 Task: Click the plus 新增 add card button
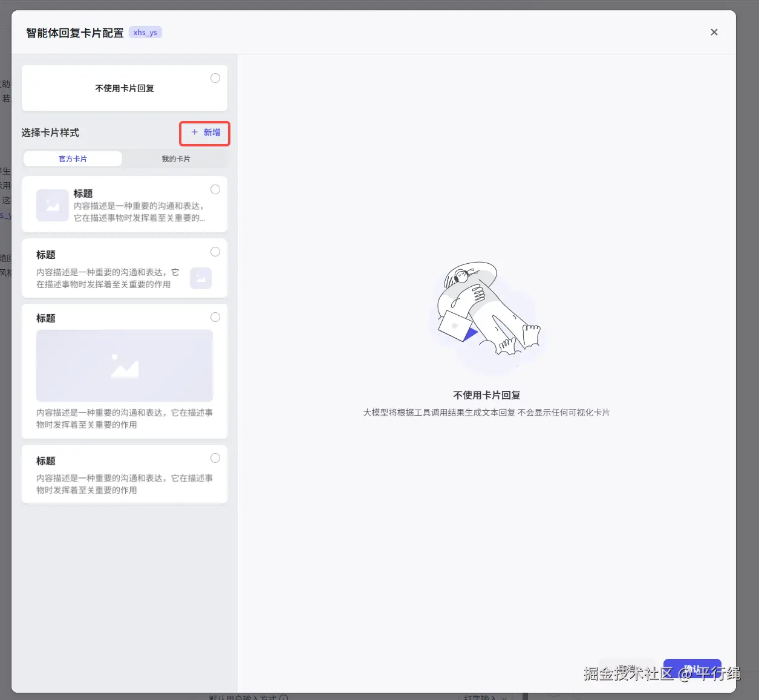(x=205, y=132)
